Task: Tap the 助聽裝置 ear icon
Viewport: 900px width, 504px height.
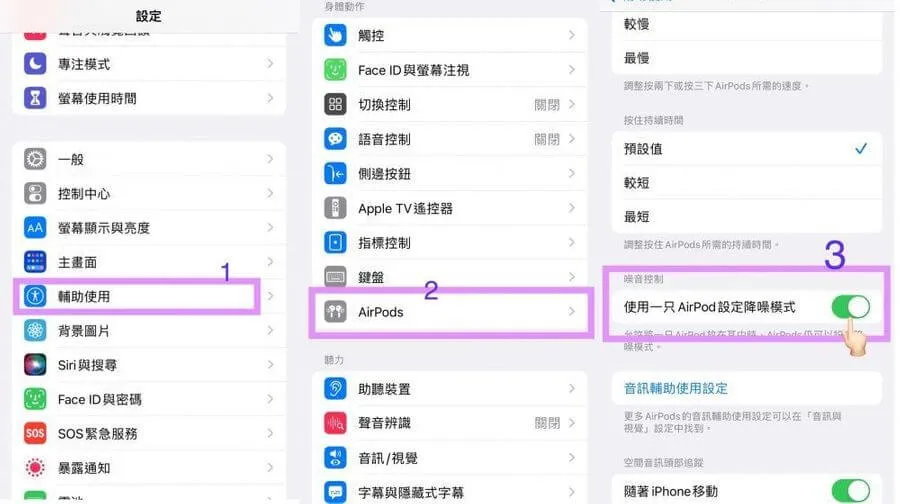Action: click(x=335, y=389)
